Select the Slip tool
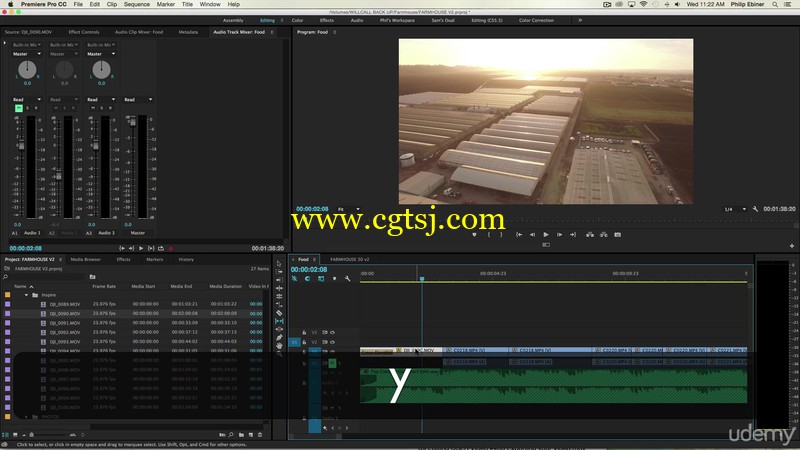 279,321
